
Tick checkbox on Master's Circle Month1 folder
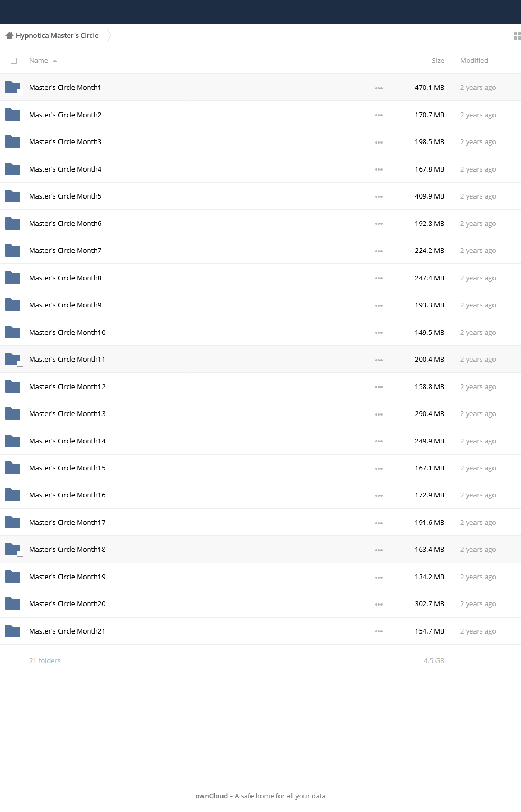[20, 92]
